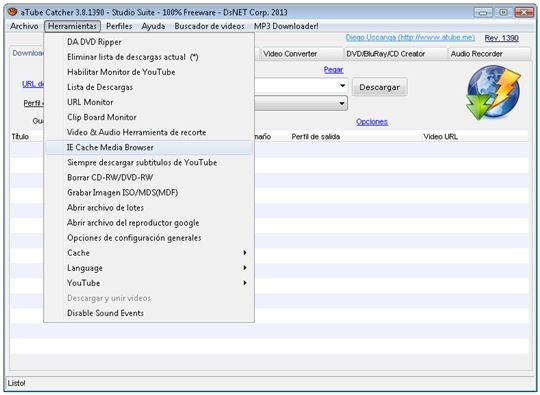Choose URL Monitor menu item

(149, 102)
